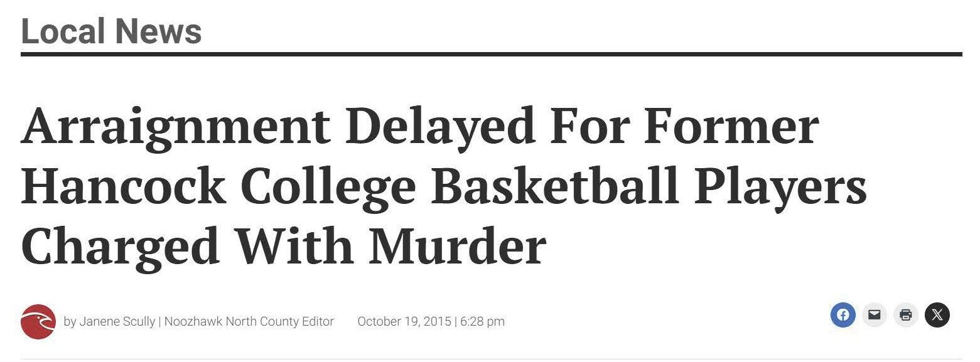Open the Local News section heading

111,31
